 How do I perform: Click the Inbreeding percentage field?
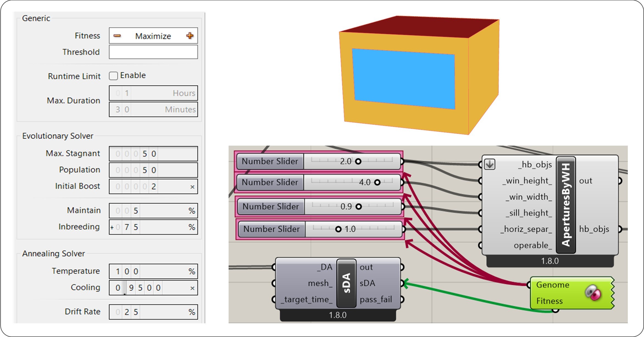153,227
